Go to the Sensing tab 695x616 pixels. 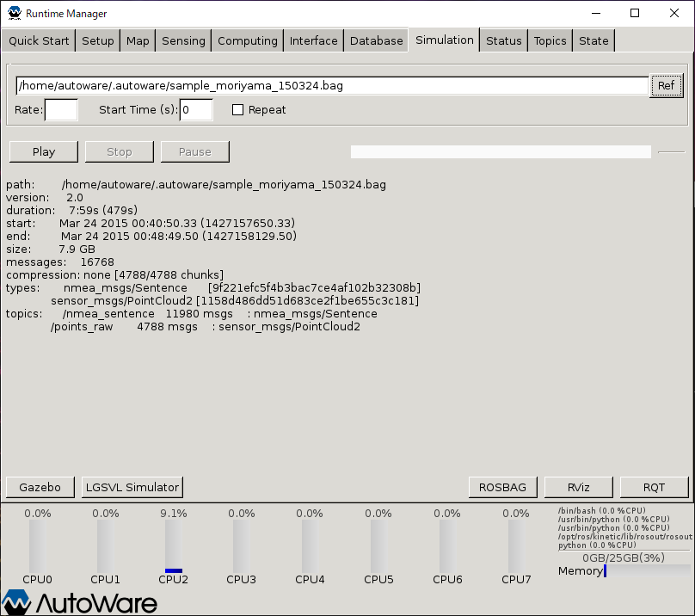[183, 40]
